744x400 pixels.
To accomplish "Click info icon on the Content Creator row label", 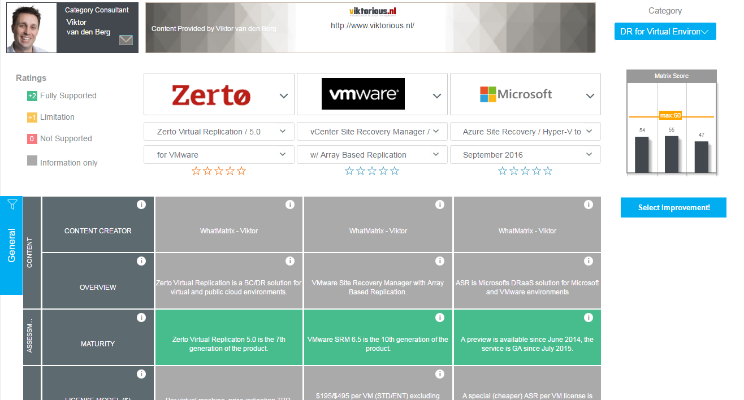I will coord(141,205).
